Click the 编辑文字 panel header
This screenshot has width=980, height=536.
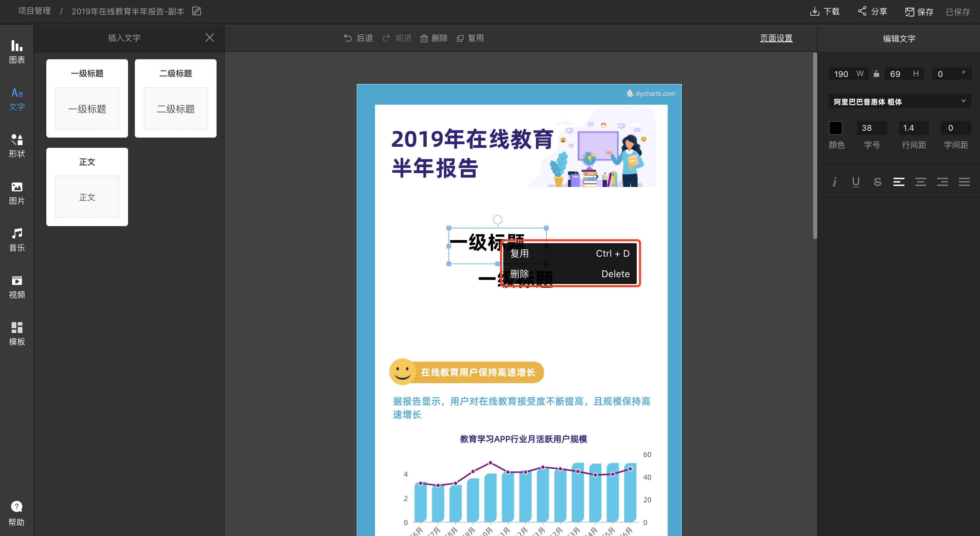(x=899, y=38)
